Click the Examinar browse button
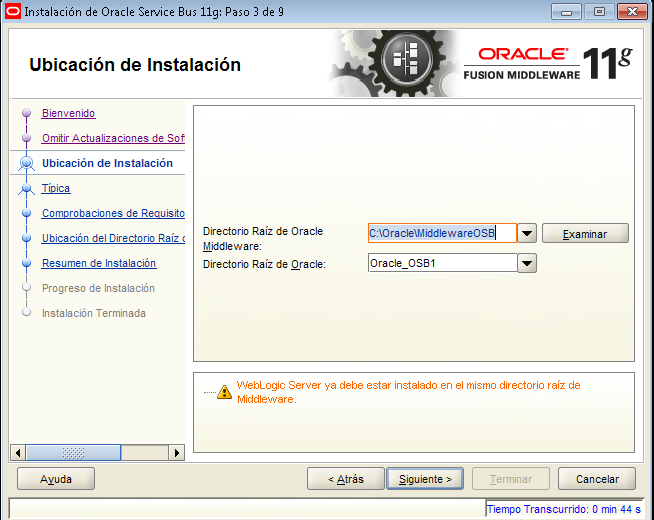This screenshot has height=520, width=654. coord(585,234)
